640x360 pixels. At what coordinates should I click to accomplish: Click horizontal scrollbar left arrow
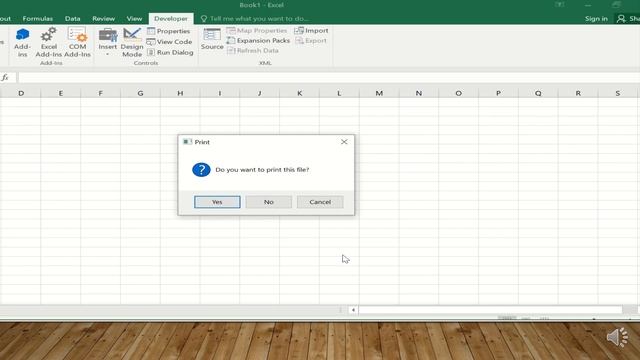pyautogui.click(x=353, y=310)
